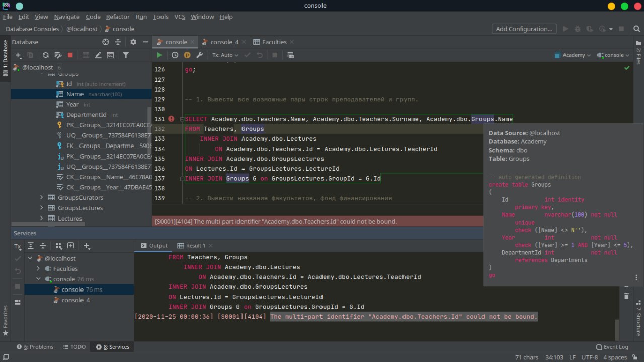Open Database panel gear options
This screenshot has height=362, width=644.
pos(133,42)
